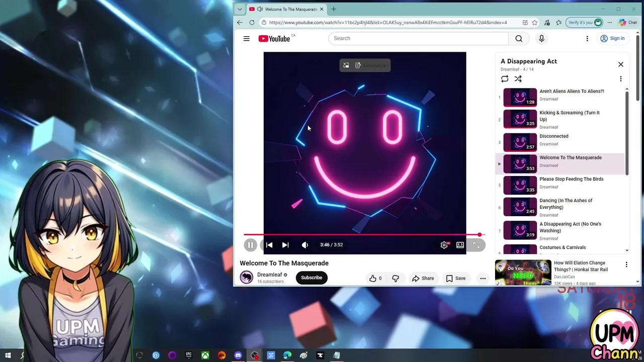Dislike the video with thumbs down

[x=395, y=278]
